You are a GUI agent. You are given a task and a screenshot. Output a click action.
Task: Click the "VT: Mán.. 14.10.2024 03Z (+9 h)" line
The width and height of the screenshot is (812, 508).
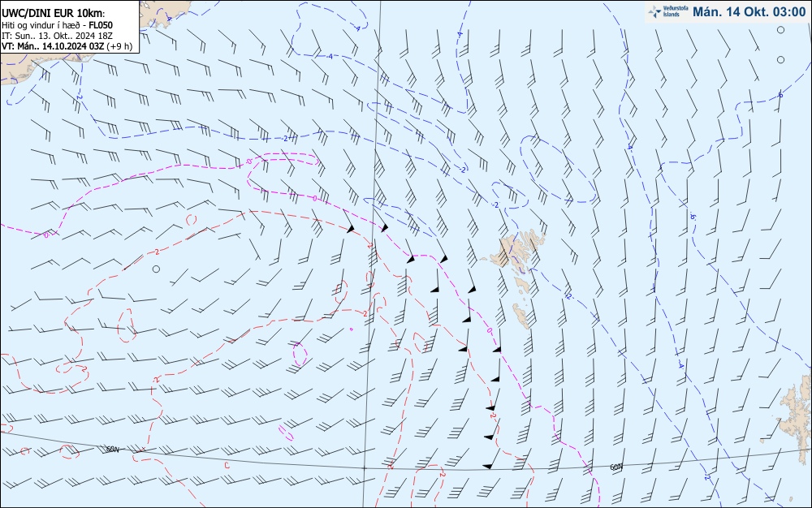pos(67,46)
